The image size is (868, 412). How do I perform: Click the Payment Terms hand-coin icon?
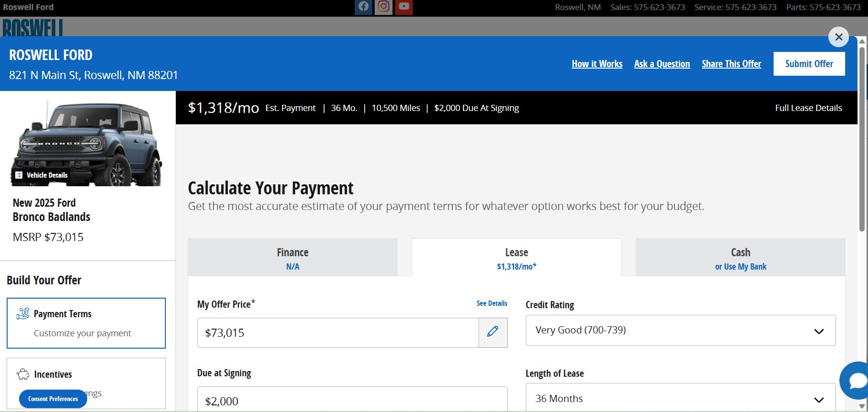pos(23,313)
